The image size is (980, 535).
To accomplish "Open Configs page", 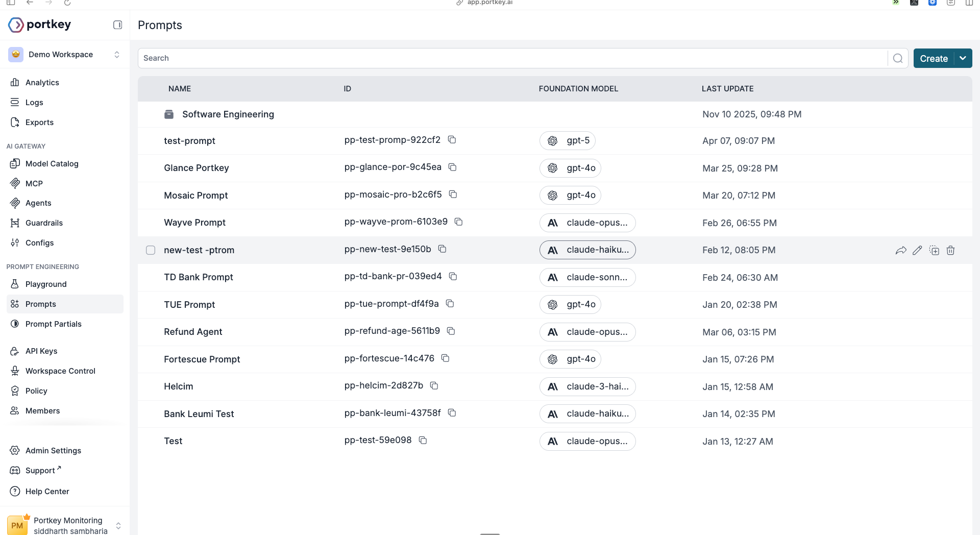I will pos(39,243).
